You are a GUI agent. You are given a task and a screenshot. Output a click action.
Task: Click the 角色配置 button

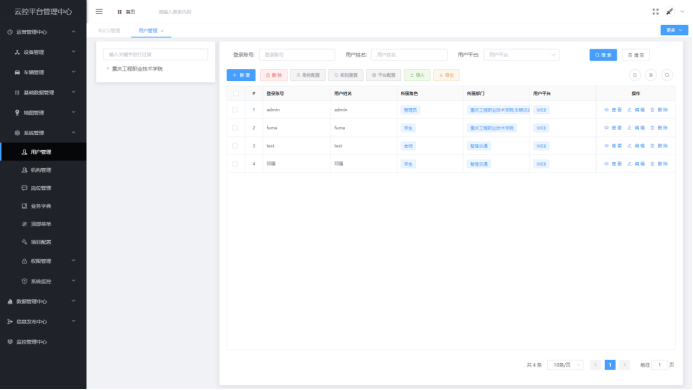(308, 75)
